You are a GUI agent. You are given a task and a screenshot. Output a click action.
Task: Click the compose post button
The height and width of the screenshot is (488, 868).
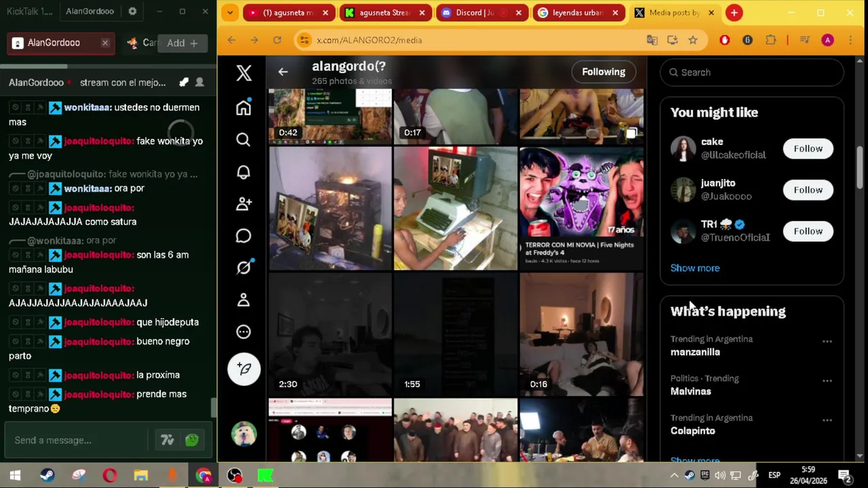(244, 369)
